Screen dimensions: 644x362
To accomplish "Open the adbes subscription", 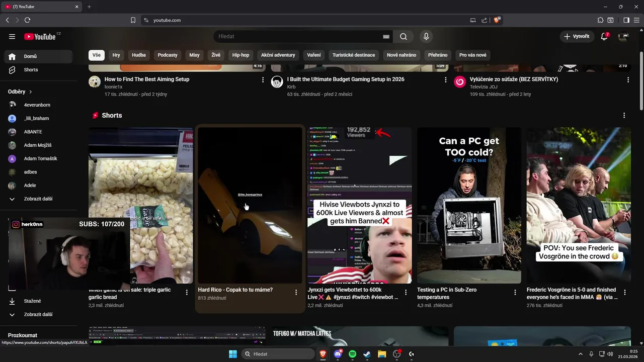I will click(x=38, y=172).
